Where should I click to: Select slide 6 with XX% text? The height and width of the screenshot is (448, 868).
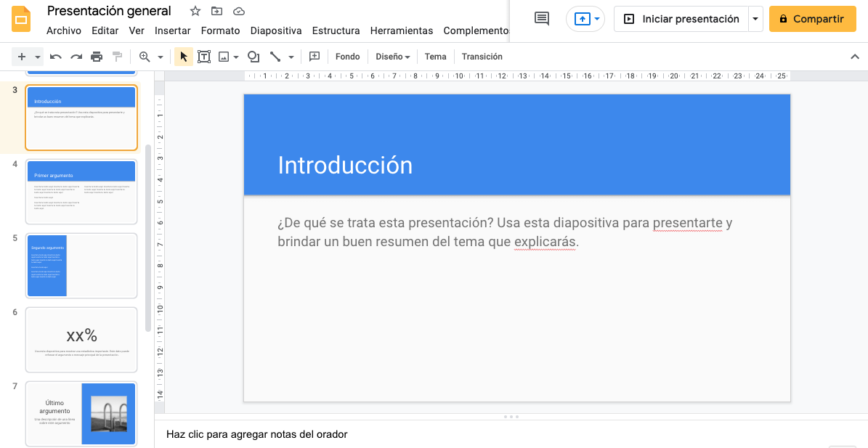click(81, 339)
